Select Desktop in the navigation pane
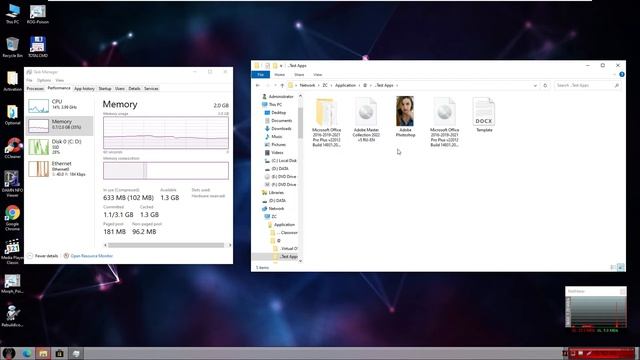 click(x=275, y=112)
